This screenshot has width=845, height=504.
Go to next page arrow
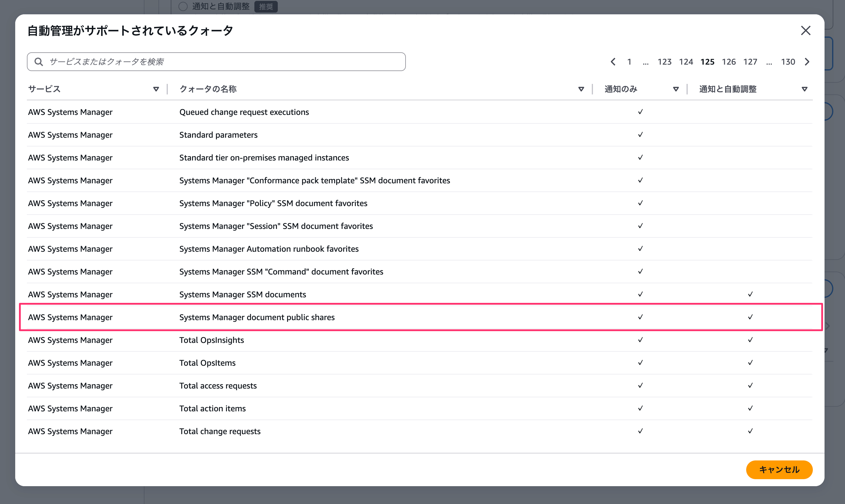[x=807, y=62]
